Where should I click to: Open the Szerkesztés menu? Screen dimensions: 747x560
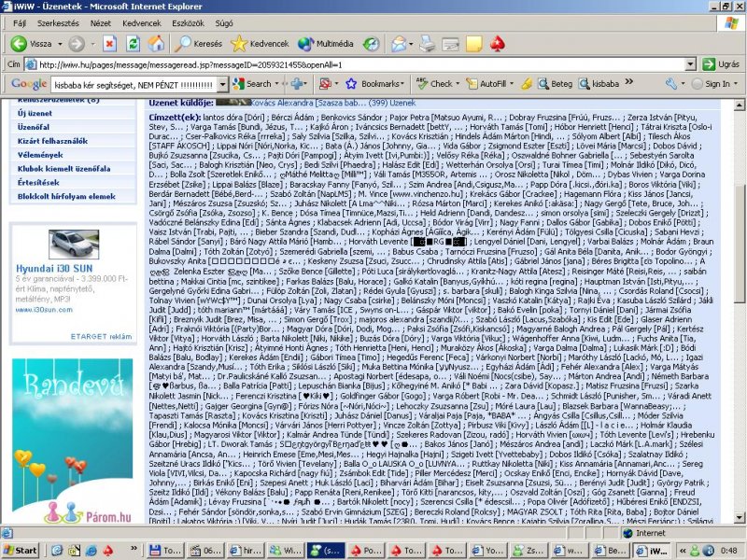(58, 23)
